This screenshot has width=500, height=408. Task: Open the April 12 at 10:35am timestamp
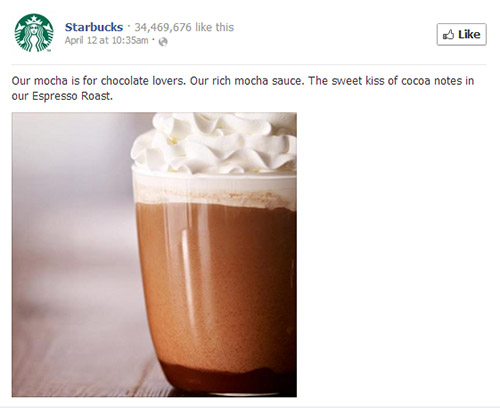(106, 40)
